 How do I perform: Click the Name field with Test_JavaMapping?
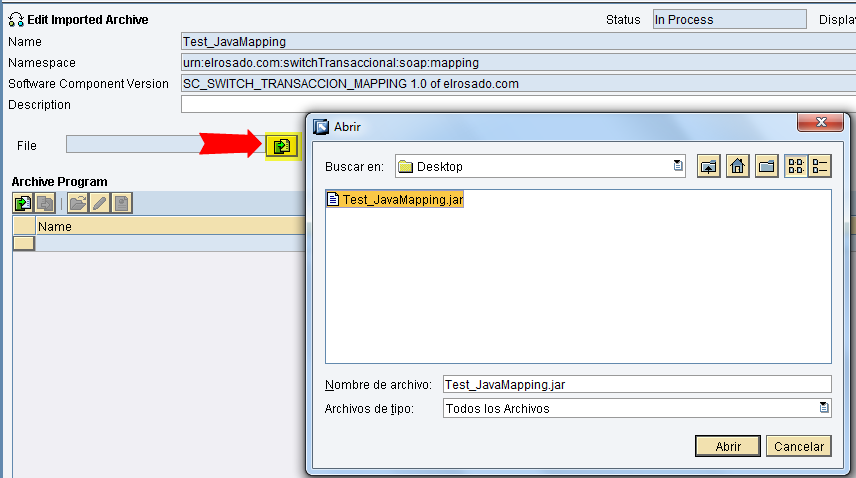point(519,41)
